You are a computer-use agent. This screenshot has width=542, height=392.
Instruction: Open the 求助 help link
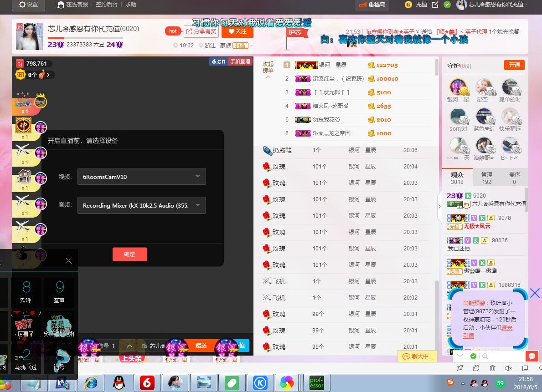131,5
